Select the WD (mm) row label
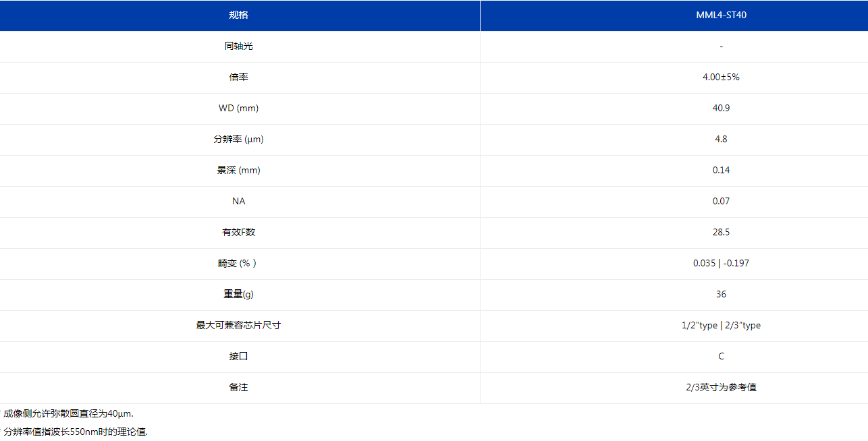 239,109
